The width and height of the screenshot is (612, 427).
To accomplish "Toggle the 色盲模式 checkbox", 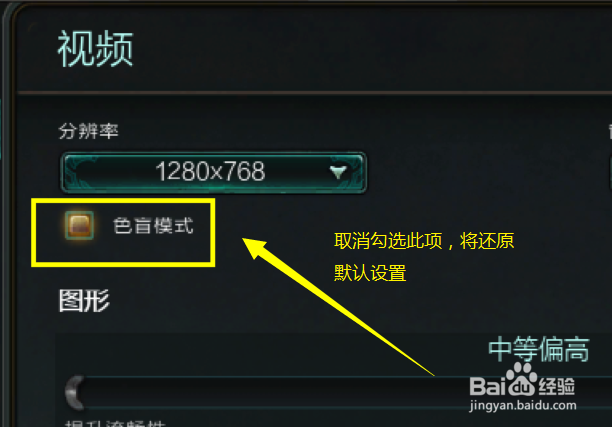I will click(79, 225).
